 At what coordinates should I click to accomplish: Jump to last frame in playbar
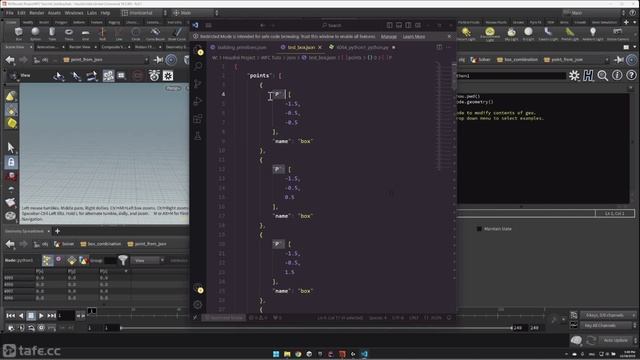click(x=51, y=316)
